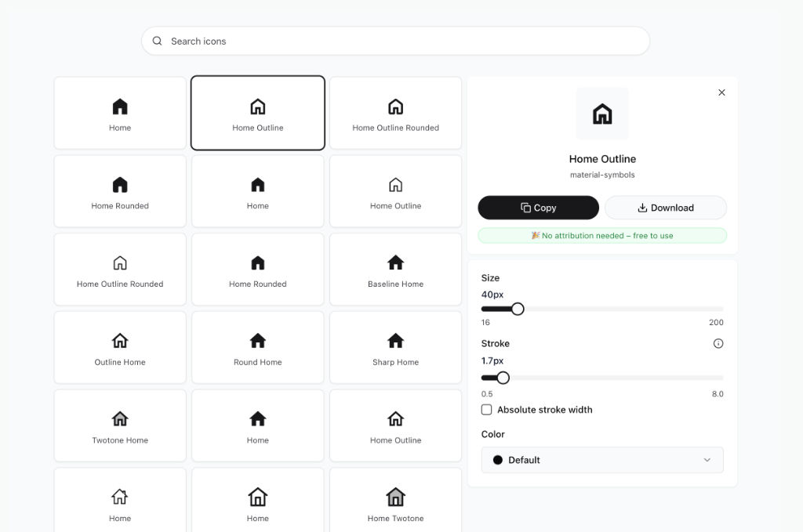Close the Home Outline details panel
The height and width of the screenshot is (532, 803).
[x=721, y=92]
